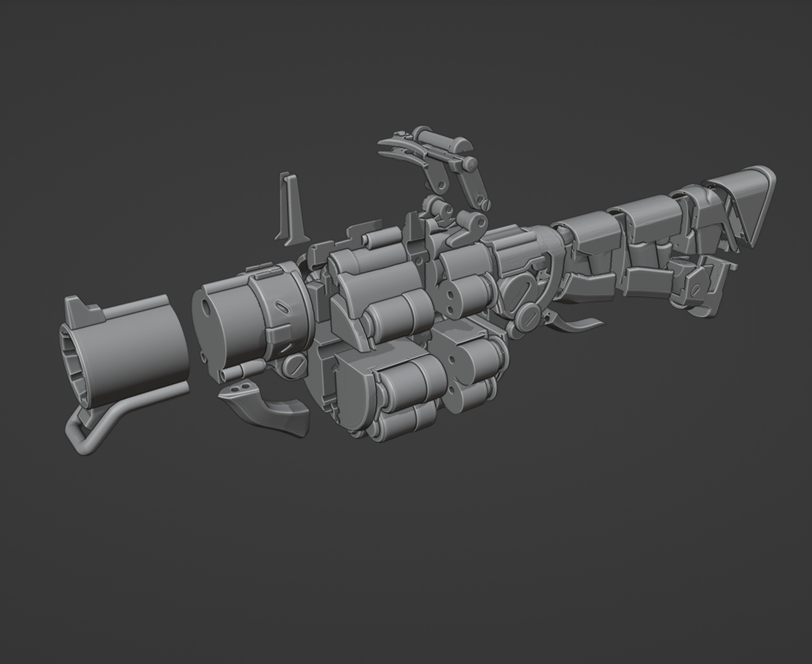Select the round slotted knob near the trigger
Screen dimensions: 812x664
click(529, 317)
